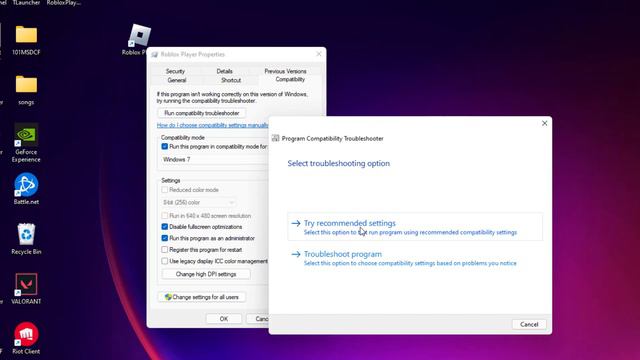Uncheck Disable fullscreen optimizations

[164, 227]
